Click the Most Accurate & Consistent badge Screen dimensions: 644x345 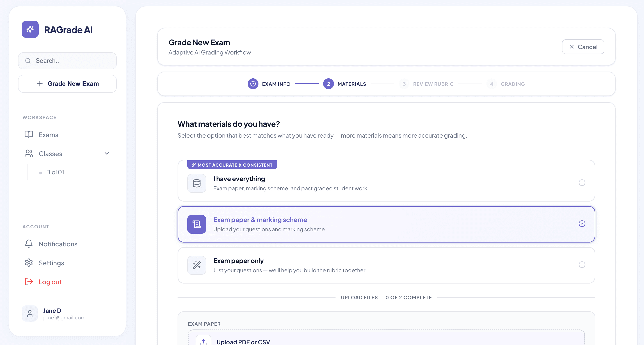point(232,165)
